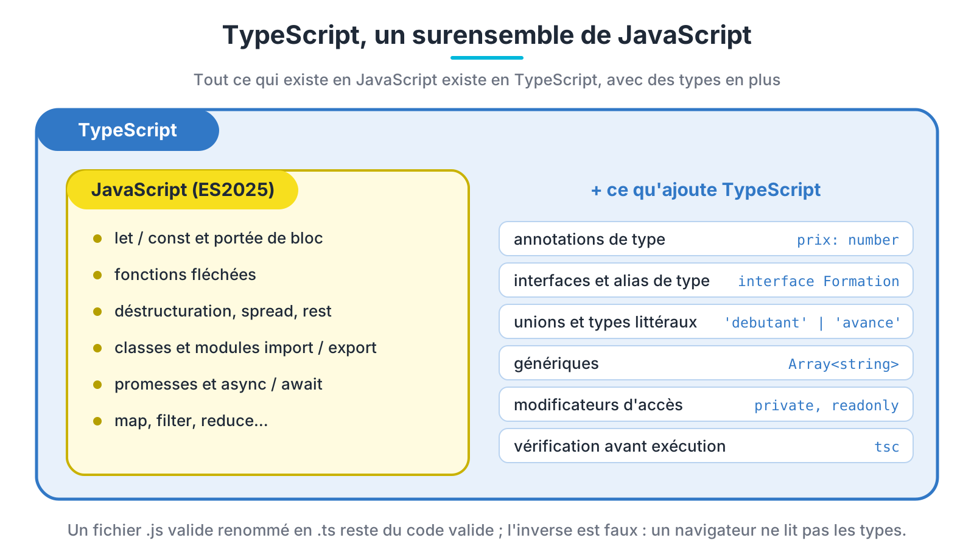Image resolution: width=974 pixels, height=560 pixels.
Task: Click the 'debutant' | 'avance' code sample
Action: coord(812,323)
